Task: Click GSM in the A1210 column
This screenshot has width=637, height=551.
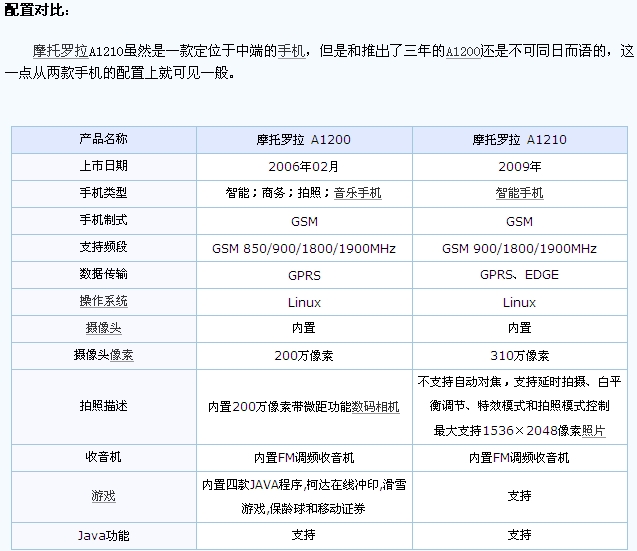Action: [519, 221]
